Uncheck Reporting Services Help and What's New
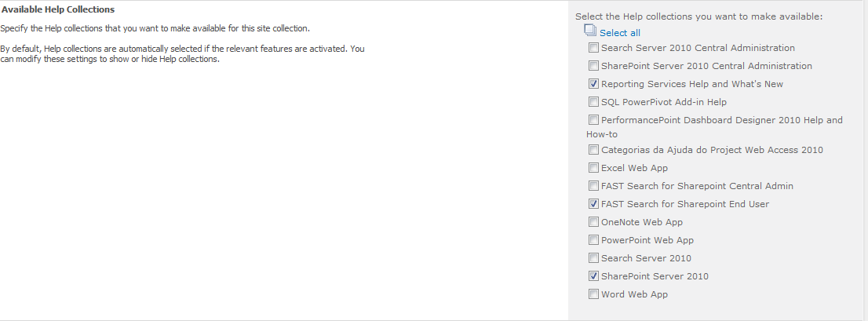 (593, 83)
